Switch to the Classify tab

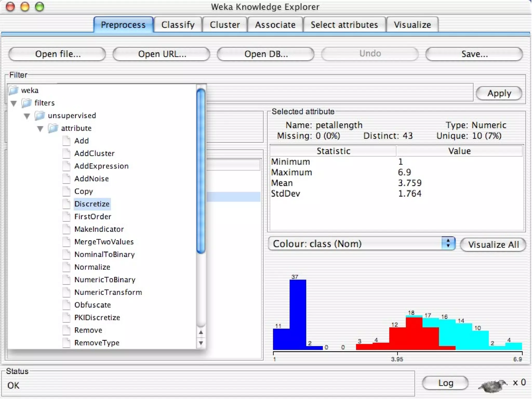pos(178,25)
